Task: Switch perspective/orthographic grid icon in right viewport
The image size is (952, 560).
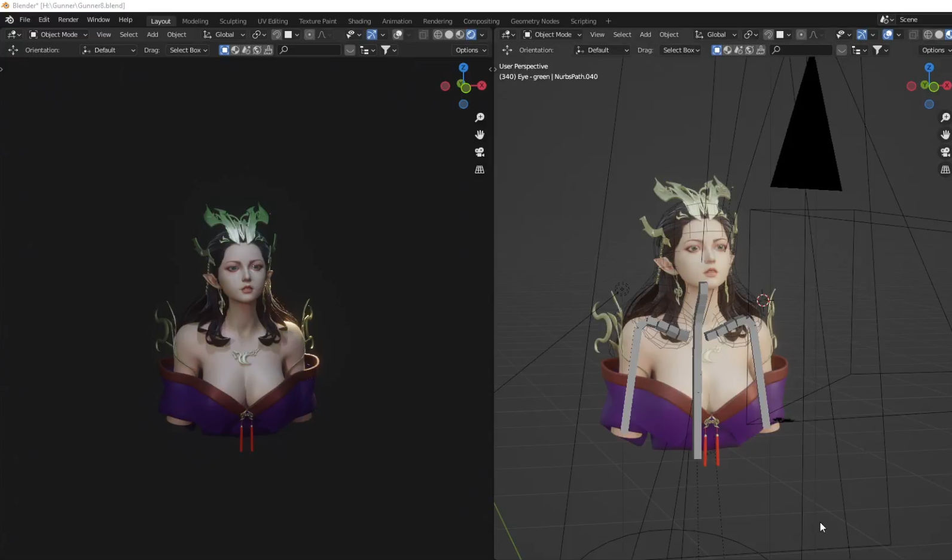Action: pos(945,170)
